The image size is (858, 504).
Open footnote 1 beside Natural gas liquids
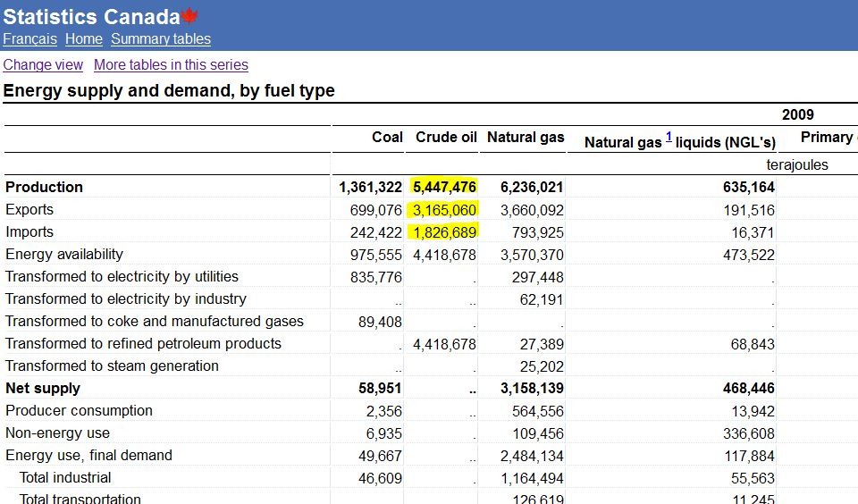(669, 138)
